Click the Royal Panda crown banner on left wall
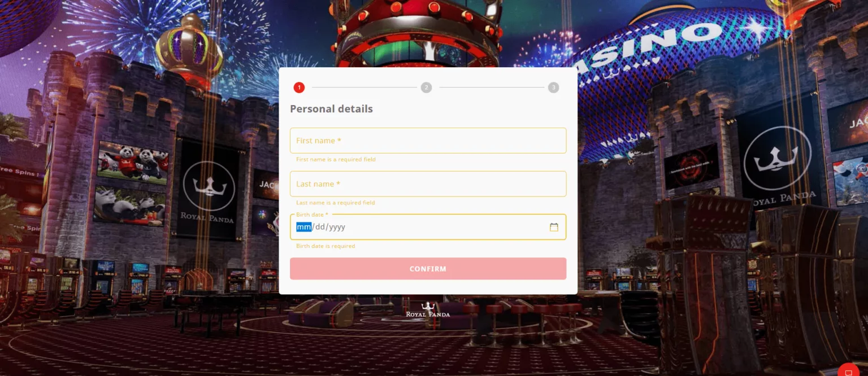The image size is (868, 376). pyautogui.click(x=209, y=190)
